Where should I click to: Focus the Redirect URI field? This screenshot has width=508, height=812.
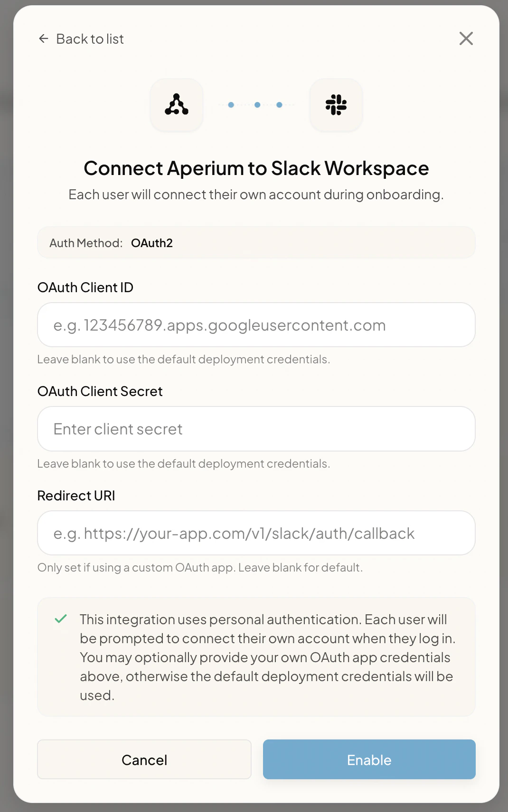pyautogui.click(x=256, y=533)
